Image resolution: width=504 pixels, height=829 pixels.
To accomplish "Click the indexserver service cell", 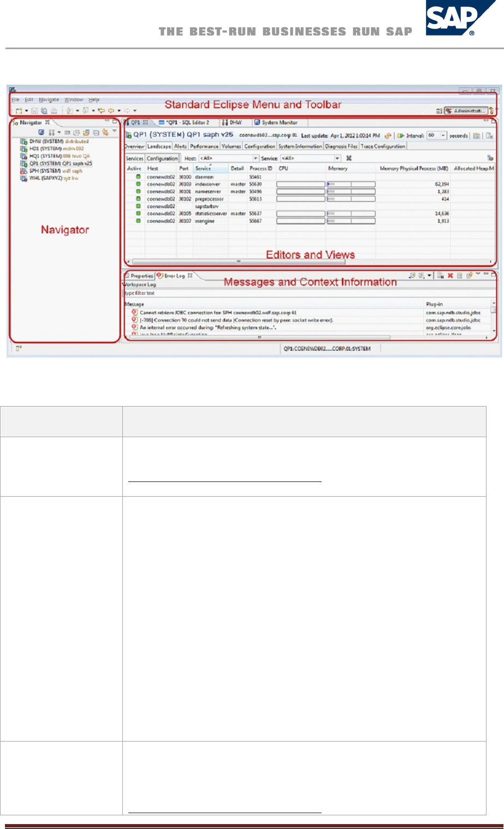I will 207,184.
